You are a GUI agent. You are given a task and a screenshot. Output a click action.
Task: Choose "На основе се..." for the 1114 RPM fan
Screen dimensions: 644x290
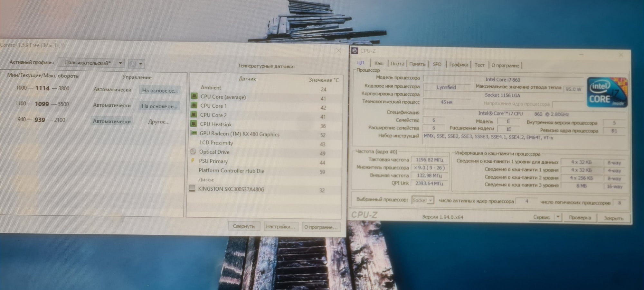[160, 90]
